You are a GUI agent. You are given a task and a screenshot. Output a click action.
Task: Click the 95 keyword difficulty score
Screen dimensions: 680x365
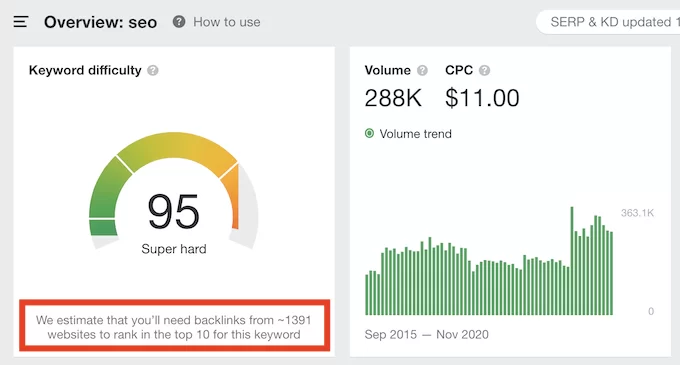174,212
